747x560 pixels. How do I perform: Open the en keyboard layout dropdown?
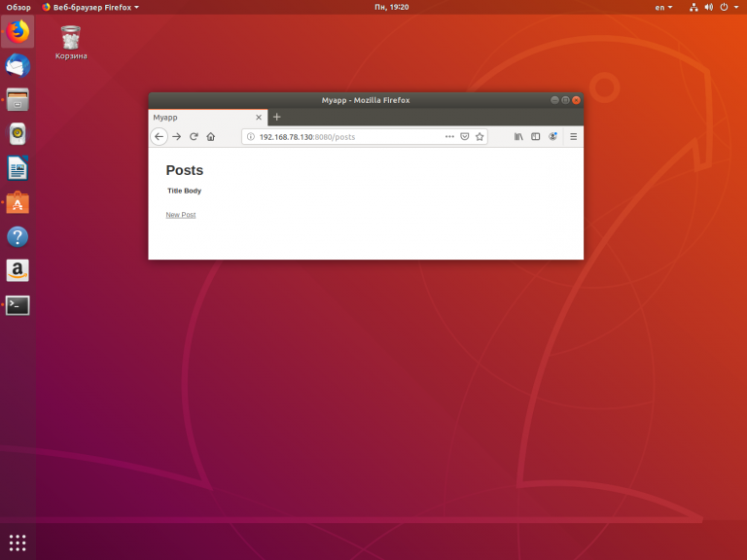coord(663,7)
